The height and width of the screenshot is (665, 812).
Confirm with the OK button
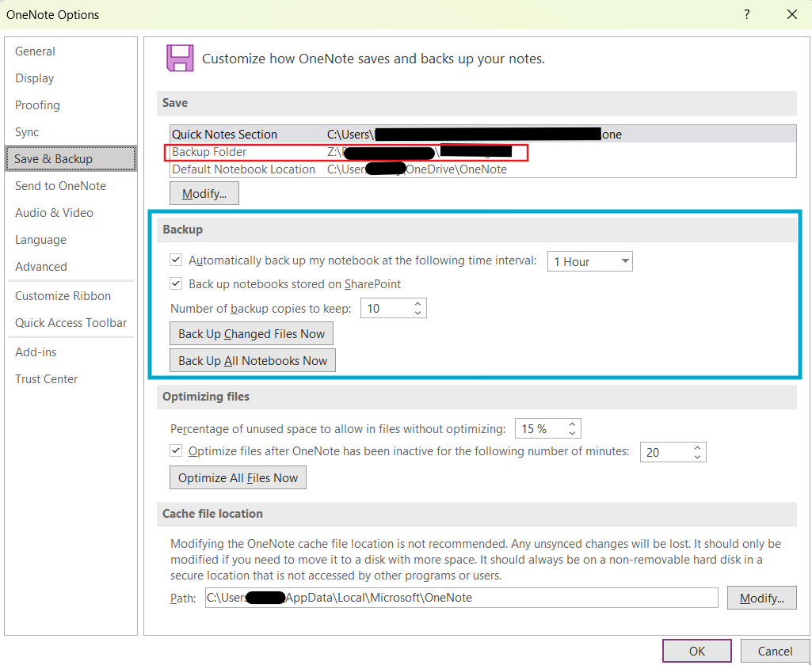click(696, 651)
